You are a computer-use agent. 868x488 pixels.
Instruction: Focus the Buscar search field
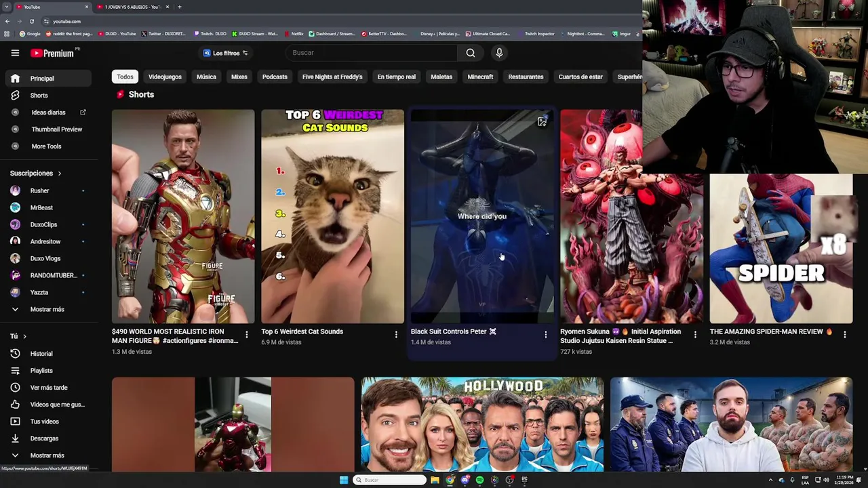(372, 53)
